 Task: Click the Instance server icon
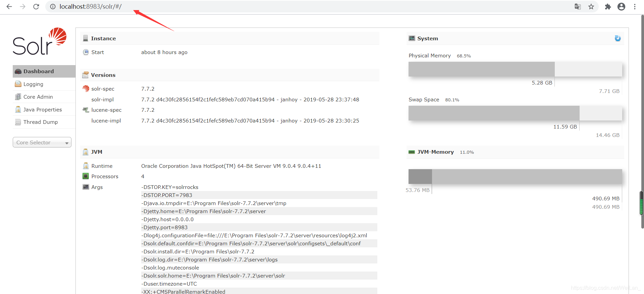point(86,38)
